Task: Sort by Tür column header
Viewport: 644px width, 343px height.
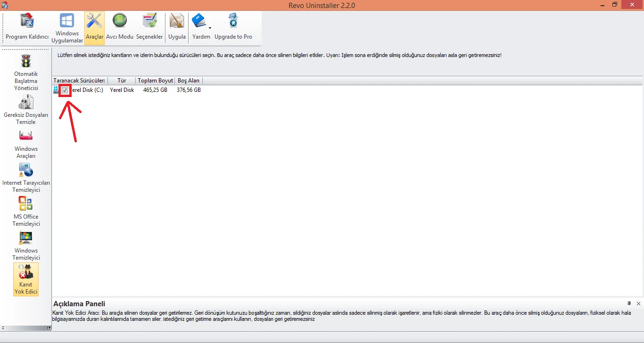Action: coord(122,81)
